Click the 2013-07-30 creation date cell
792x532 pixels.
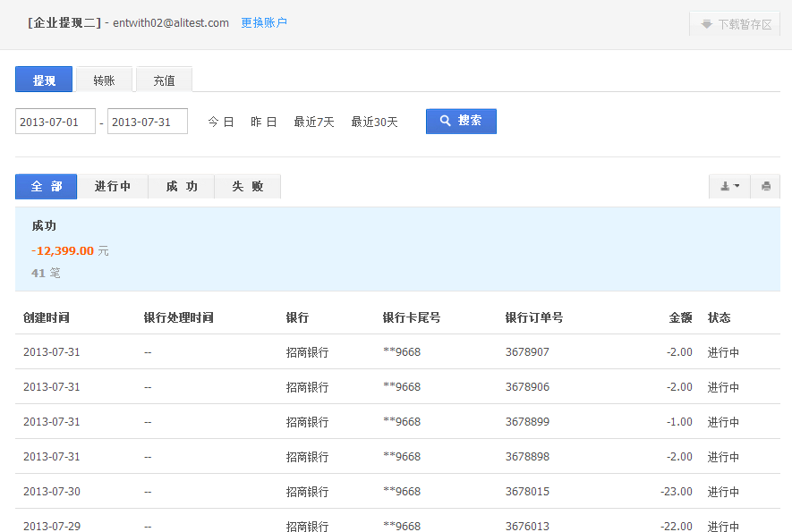point(52,491)
